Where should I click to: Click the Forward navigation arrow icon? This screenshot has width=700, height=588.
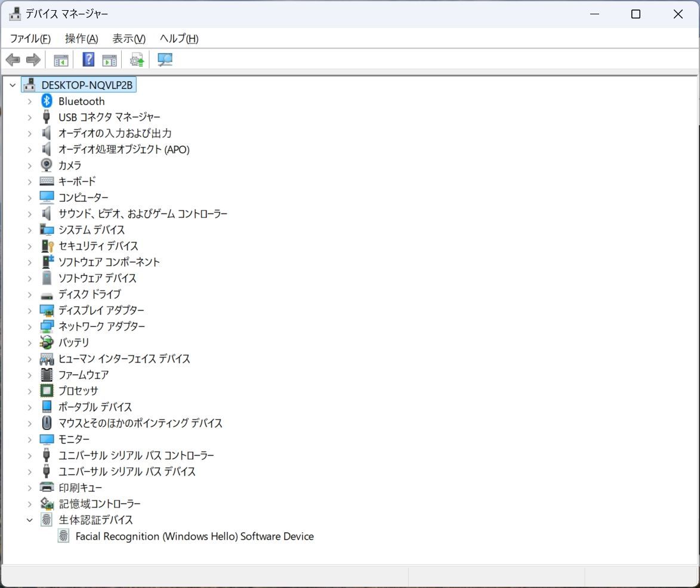click(x=33, y=59)
